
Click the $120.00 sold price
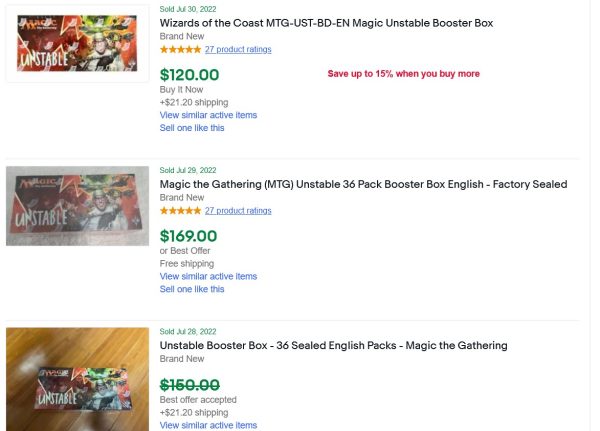(189, 75)
